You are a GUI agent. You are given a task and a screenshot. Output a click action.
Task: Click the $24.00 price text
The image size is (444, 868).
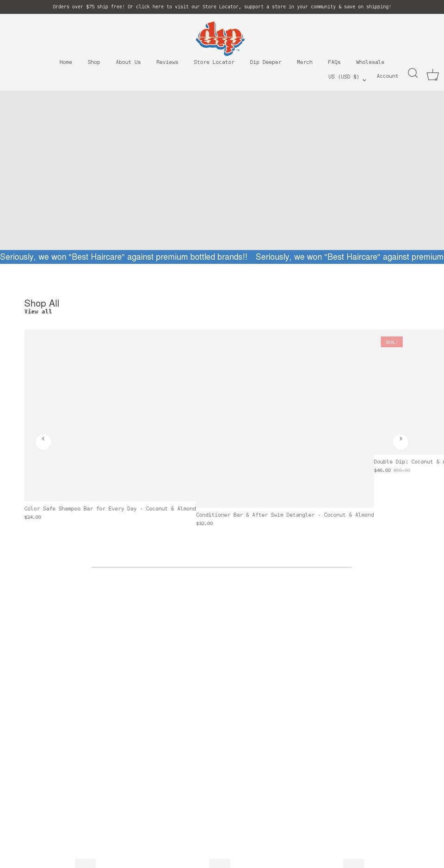32,517
